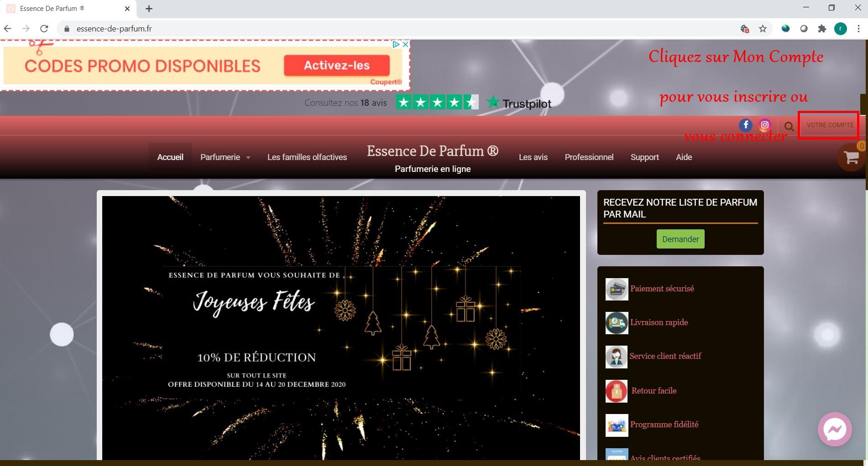Go back to the previous page
868x466 pixels.
pos(8,29)
